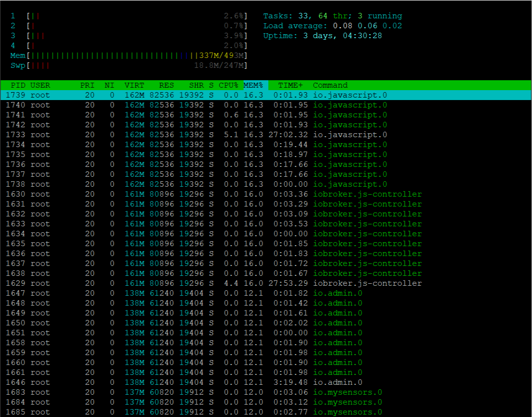
Task: Select iobroker.js-controller row PID 1631
Action: pos(266,204)
